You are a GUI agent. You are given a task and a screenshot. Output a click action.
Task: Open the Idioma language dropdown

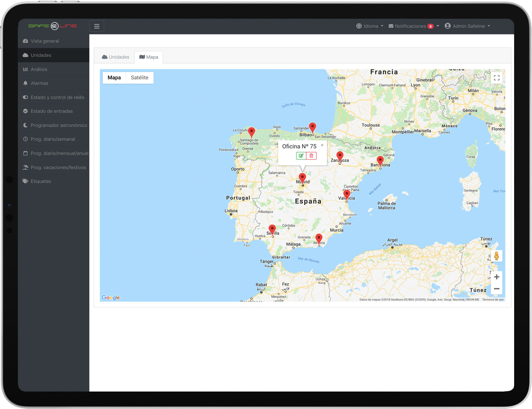(370, 26)
